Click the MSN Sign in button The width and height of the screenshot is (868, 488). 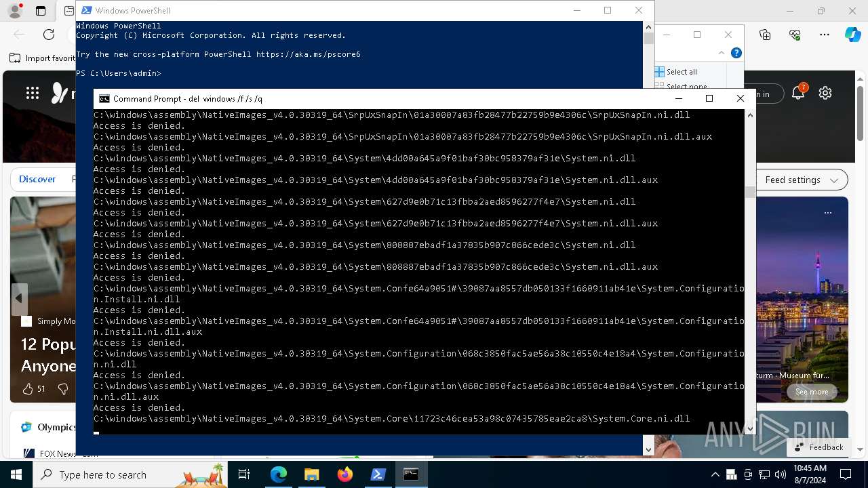pos(770,94)
